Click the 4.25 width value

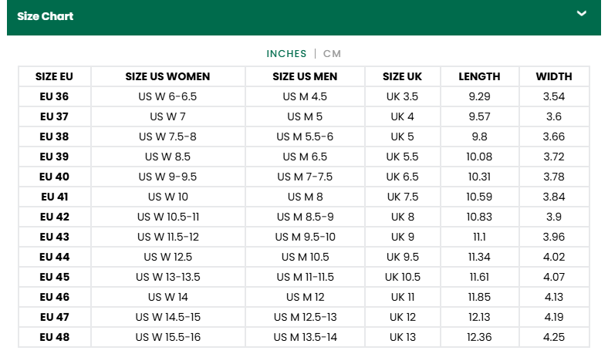click(x=554, y=337)
